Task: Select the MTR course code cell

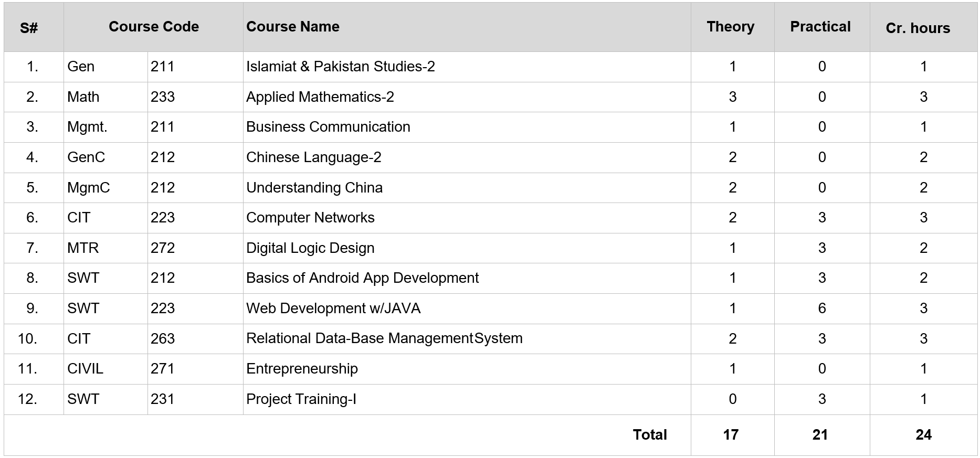Action: (106, 248)
